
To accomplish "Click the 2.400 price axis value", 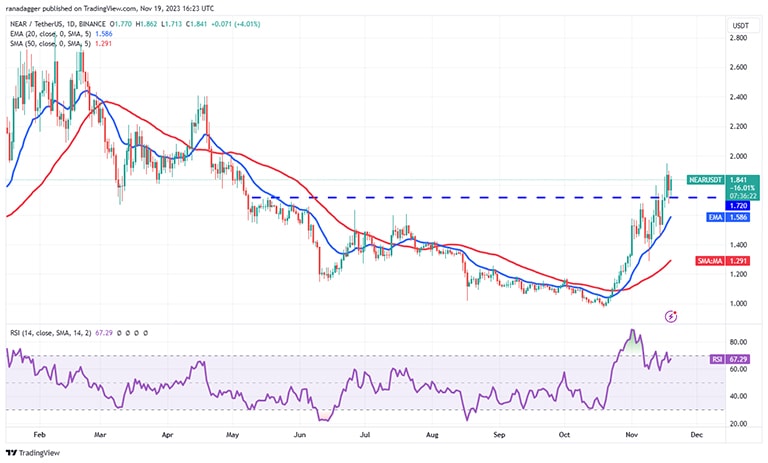I will tap(738, 97).
